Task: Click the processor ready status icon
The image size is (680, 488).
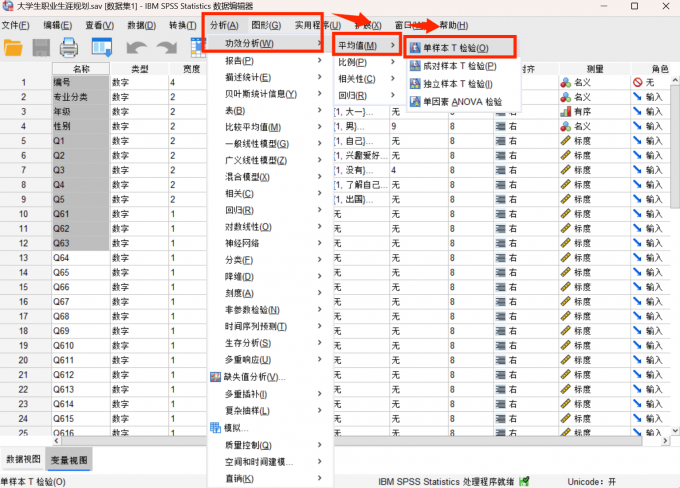Action: pos(524,481)
